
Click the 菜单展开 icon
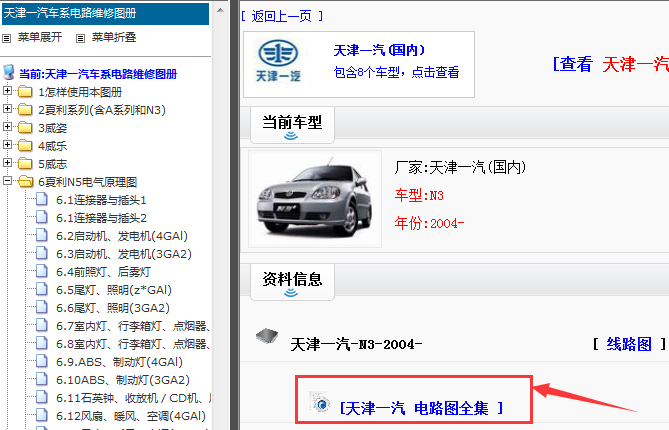tap(6, 38)
